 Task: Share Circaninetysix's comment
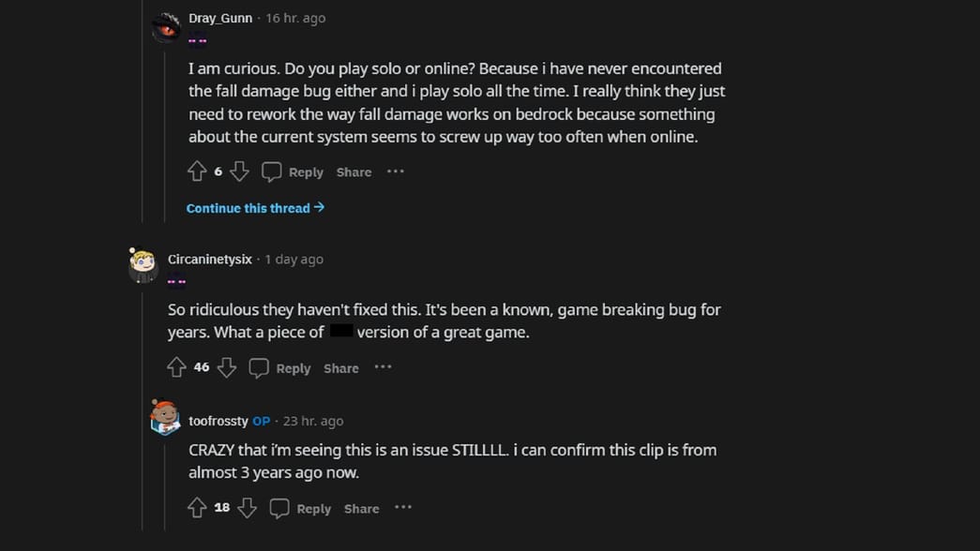click(340, 367)
